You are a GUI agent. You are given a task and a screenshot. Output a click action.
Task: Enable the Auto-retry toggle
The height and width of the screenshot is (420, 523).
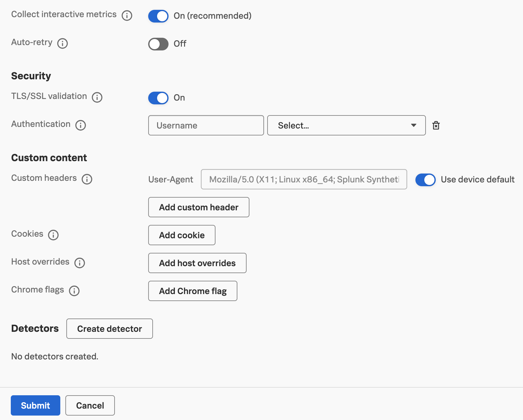point(158,44)
